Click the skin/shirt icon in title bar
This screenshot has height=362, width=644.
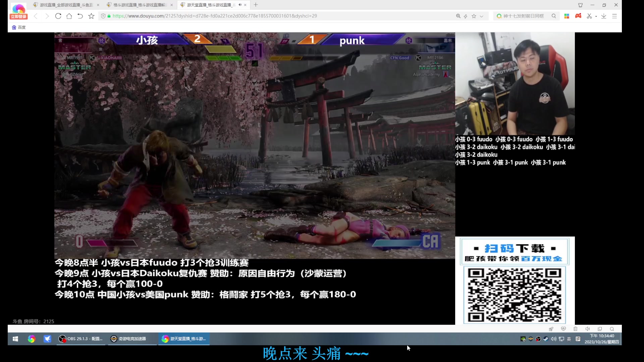pos(581,5)
